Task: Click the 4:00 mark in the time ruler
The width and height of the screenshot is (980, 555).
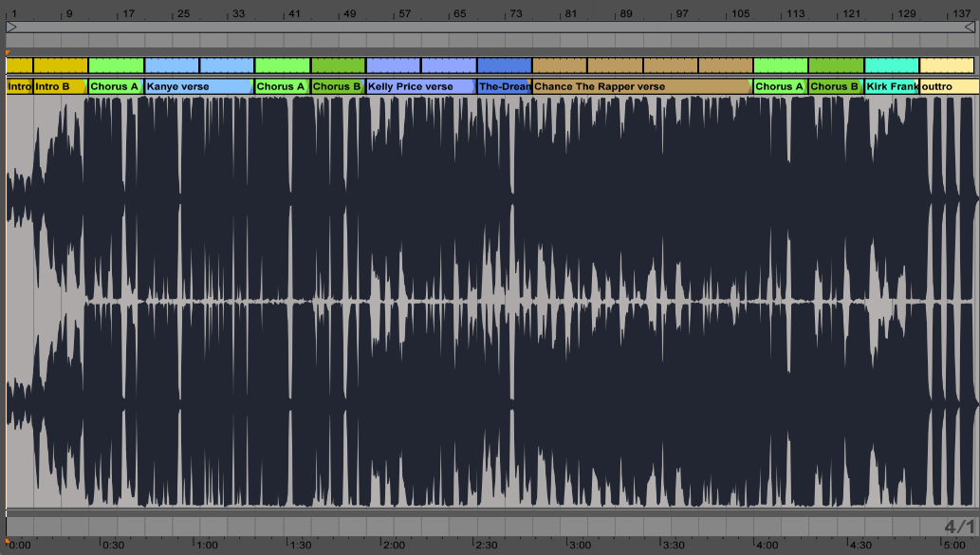Action: click(x=766, y=546)
